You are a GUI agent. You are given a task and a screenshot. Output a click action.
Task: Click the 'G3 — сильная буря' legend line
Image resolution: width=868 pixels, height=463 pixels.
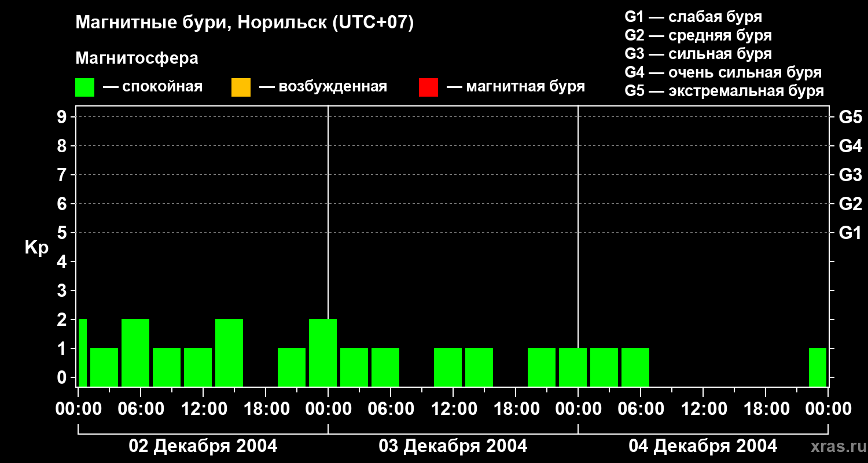pos(698,54)
